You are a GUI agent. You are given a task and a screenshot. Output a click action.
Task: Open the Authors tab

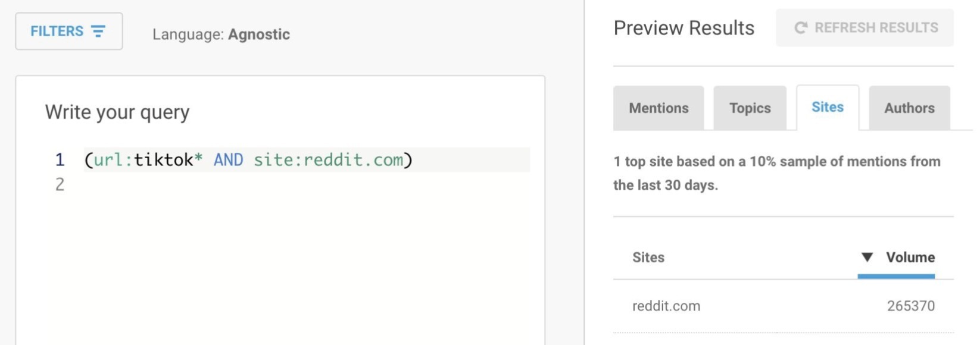tap(909, 108)
